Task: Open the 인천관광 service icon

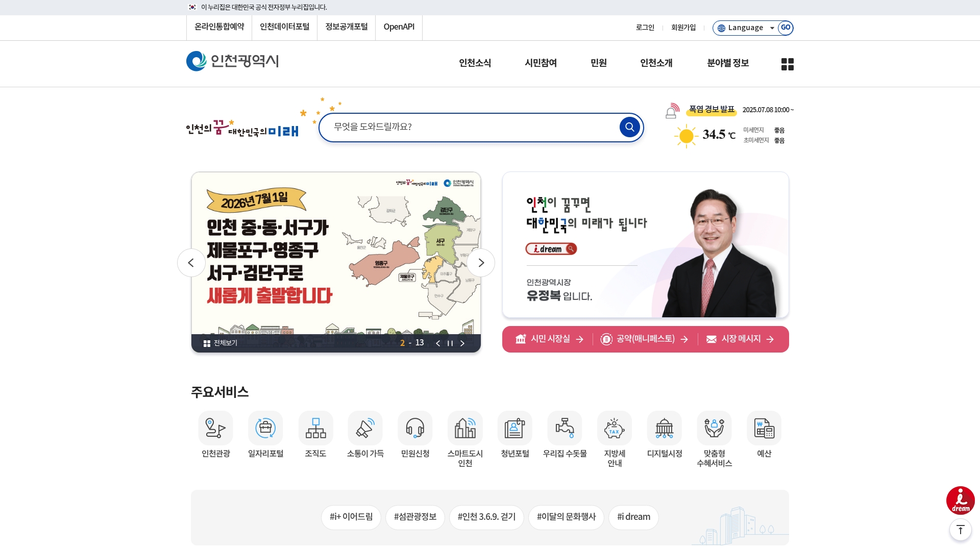Action: [215, 428]
